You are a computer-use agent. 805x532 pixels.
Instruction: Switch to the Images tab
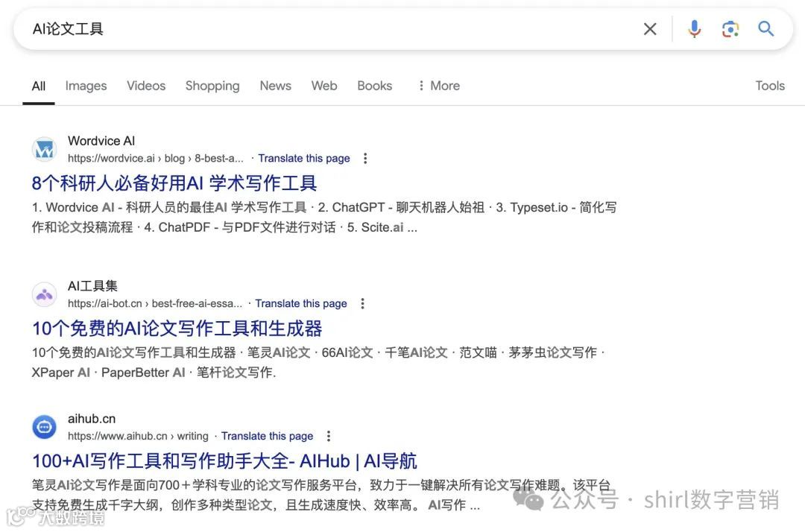tap(86, 86)
